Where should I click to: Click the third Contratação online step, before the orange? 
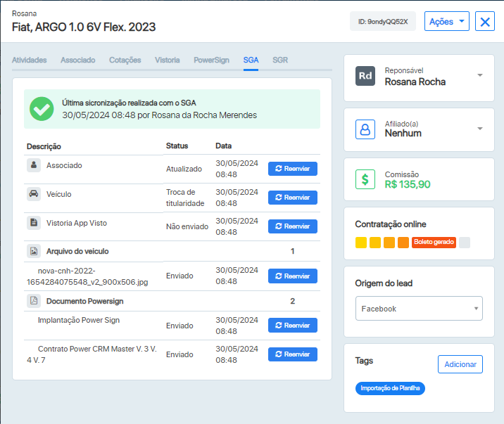(389, 243)
